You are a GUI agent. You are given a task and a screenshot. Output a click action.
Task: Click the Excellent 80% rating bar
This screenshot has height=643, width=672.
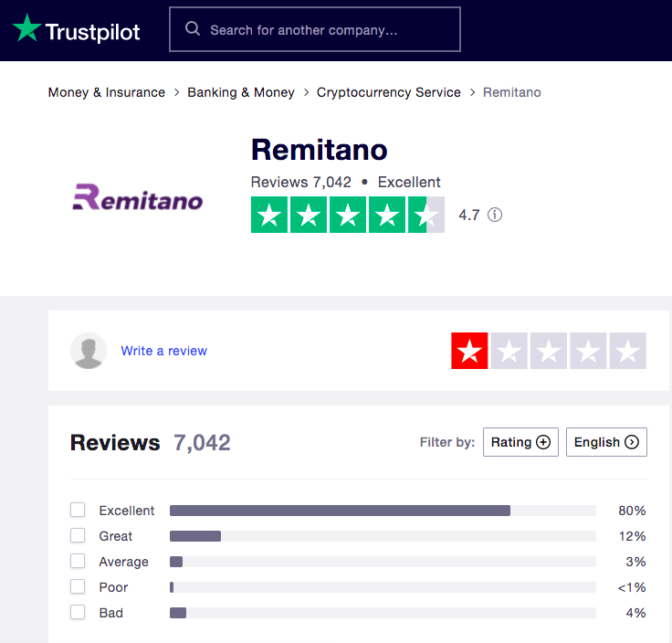[x=383, y=511]
